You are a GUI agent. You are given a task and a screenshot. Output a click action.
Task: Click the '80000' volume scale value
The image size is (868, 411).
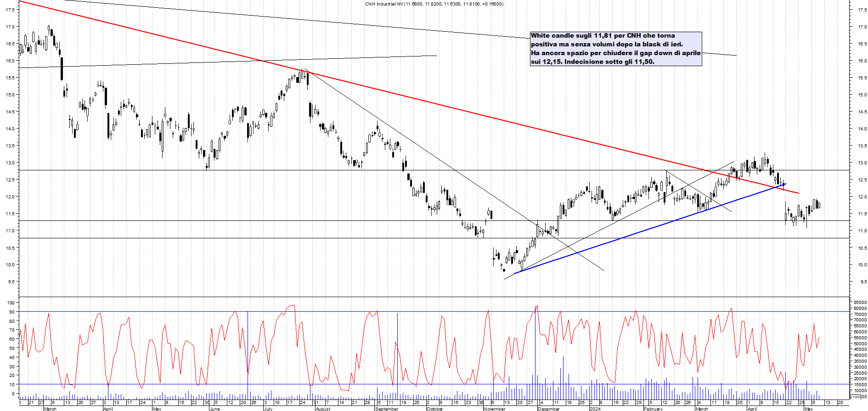860,309
